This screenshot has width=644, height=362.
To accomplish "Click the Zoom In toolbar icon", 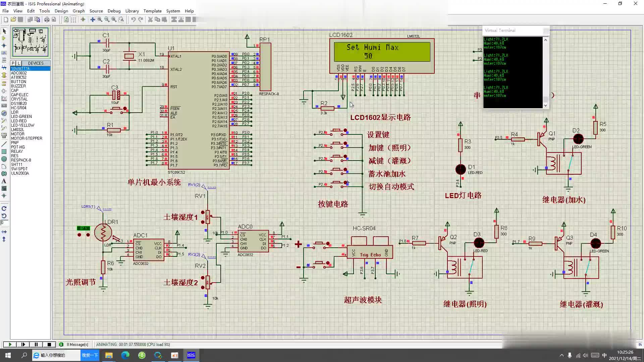I will [x=100, y=19].
